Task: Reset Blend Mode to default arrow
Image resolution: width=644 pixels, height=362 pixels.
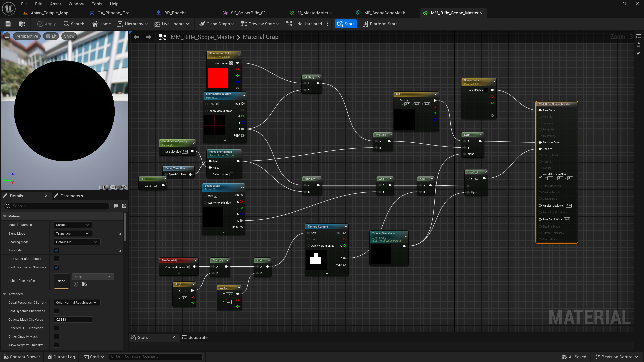Action: click(119, 234)
